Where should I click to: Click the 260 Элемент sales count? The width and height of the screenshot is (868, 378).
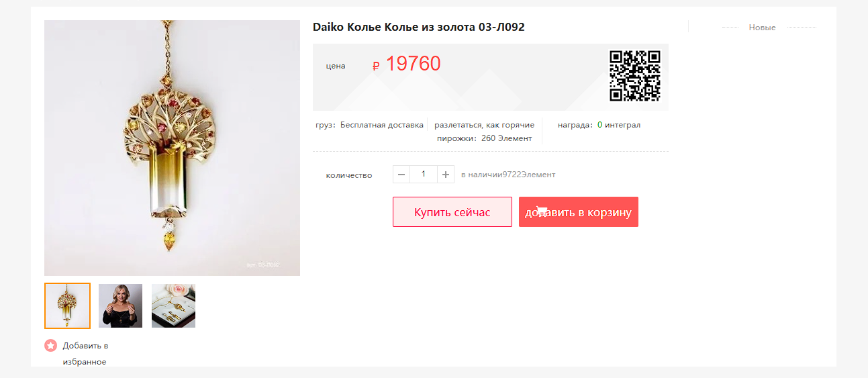pyautogui.click(x=506, y=138)
